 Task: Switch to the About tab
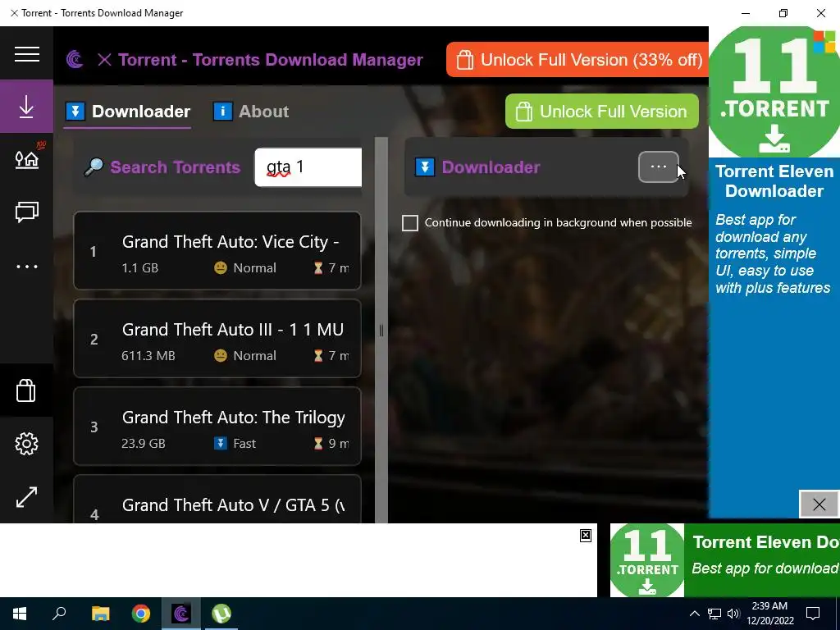[x=251, y=112]
